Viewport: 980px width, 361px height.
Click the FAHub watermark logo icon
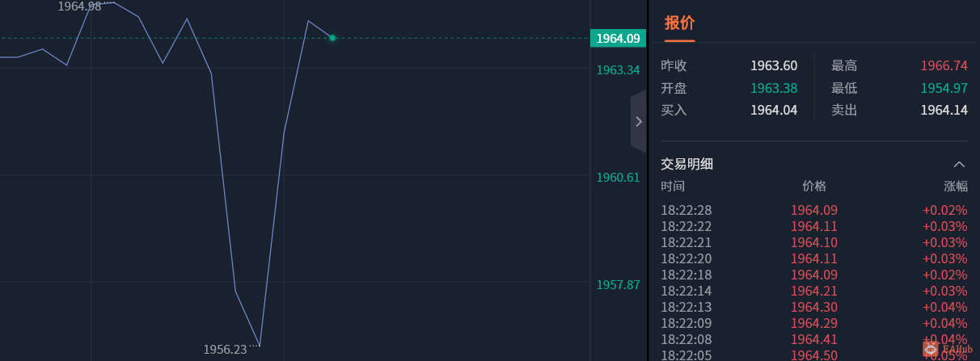click(x=931, y=349)
